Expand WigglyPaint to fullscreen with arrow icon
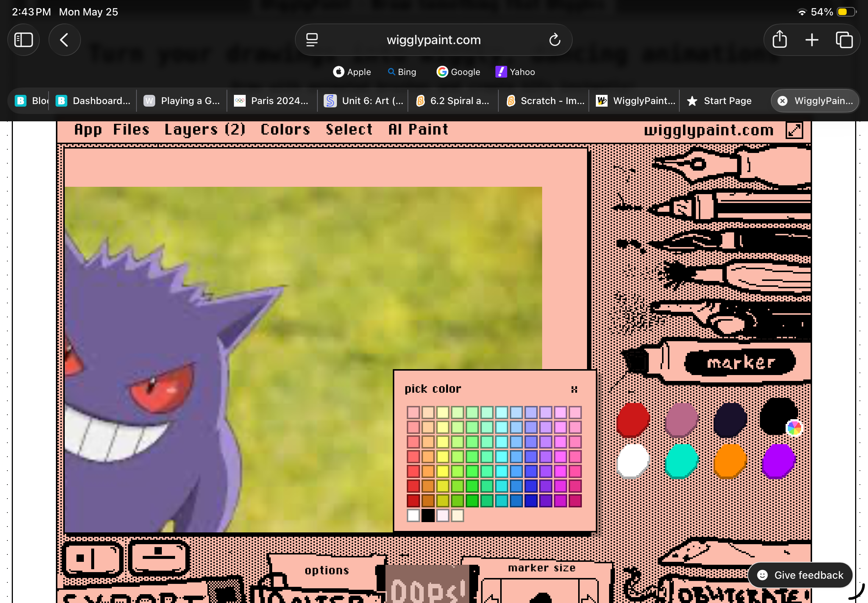Viewport: 868px width, 603px height. click(794, 131)
